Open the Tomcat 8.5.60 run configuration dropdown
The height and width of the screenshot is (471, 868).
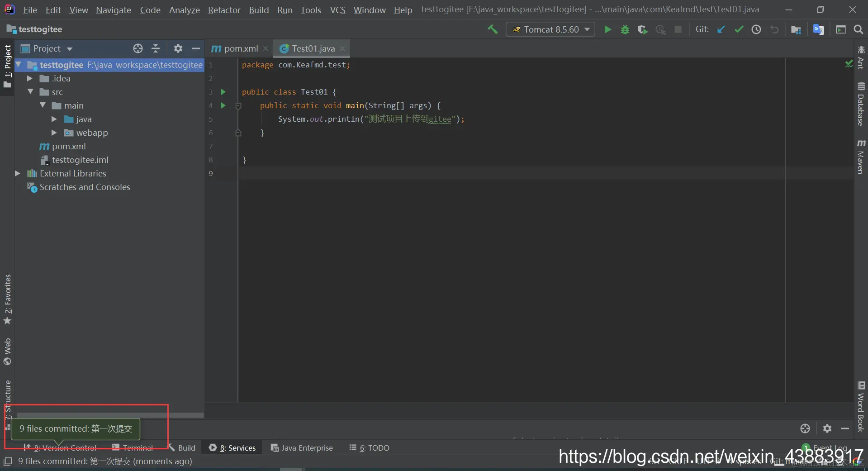click(550, 29)
